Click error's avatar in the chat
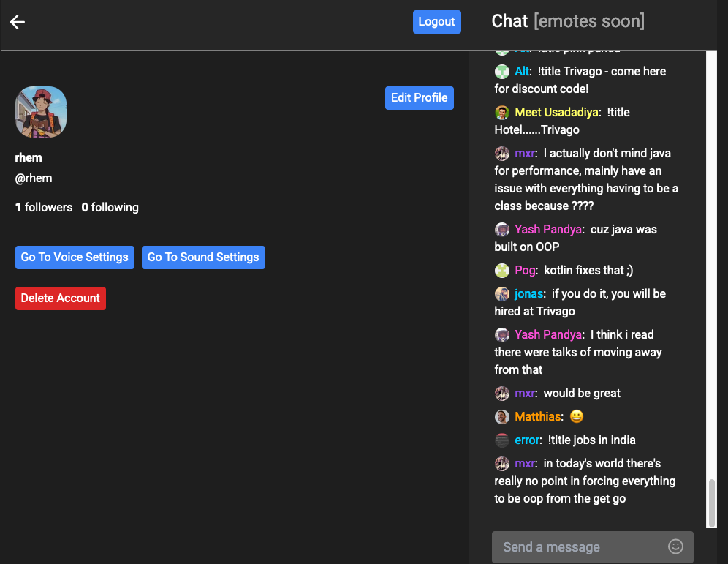Image resolution: width=728 pixels, height=564 pixels. [502, 440]
